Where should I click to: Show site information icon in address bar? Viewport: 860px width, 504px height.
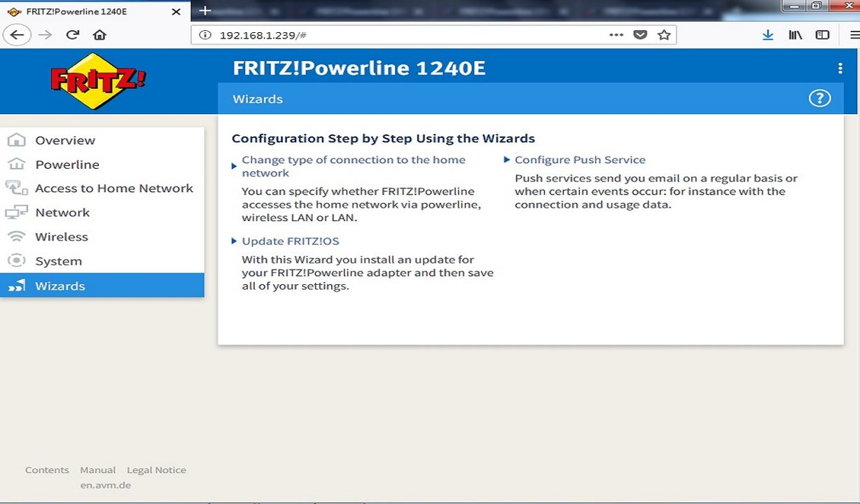(205, 35)
